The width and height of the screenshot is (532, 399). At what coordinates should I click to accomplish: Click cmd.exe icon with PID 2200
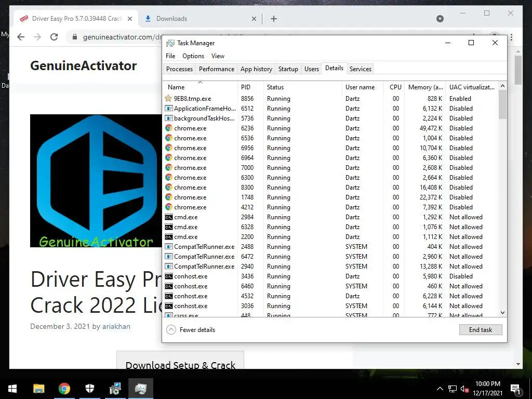point(168,236)
